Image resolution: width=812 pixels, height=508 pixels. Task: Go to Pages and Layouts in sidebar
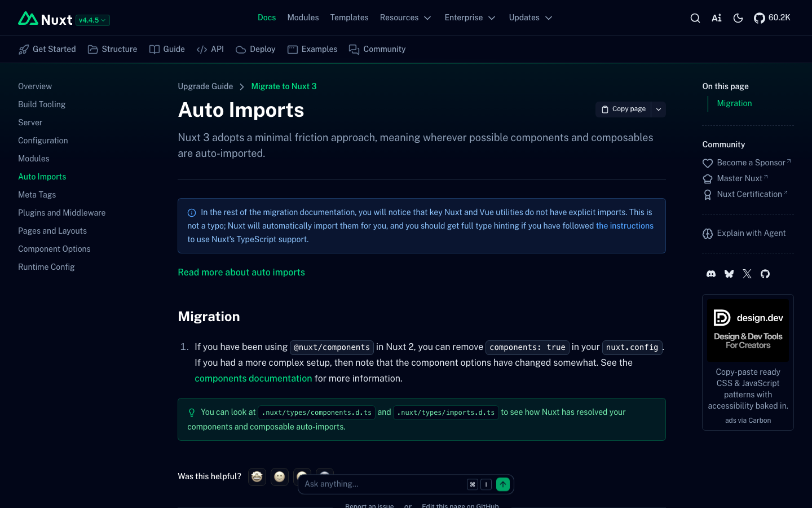click(52, 231)
